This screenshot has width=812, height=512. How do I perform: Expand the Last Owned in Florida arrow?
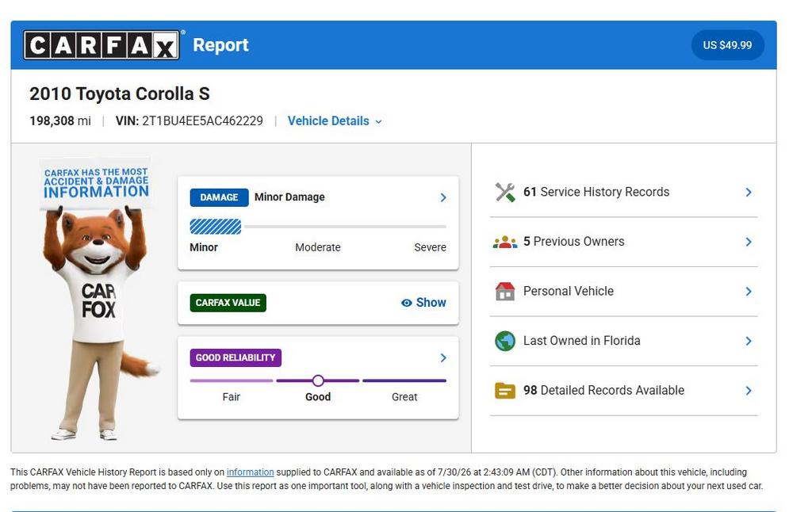pos(749,341)
